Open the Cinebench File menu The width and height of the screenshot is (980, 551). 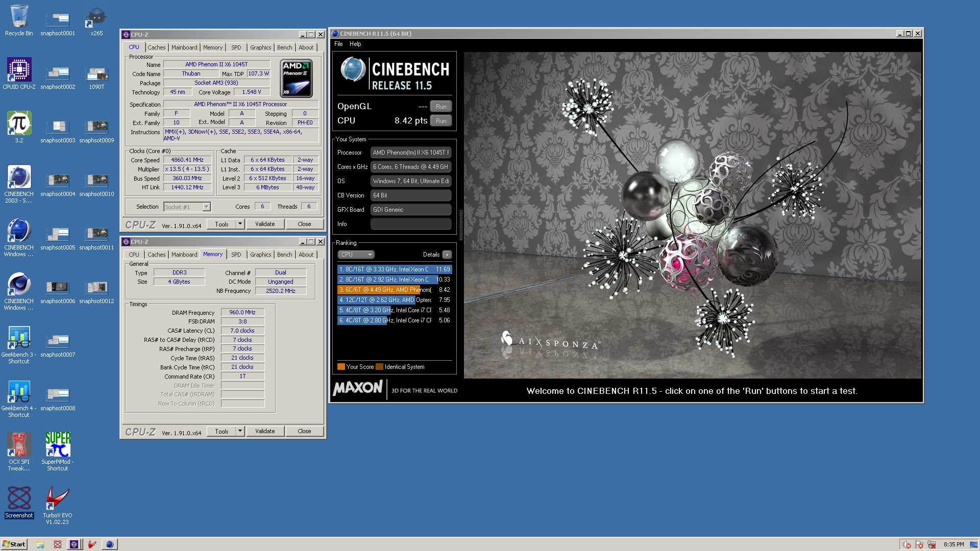click(338, 44)
